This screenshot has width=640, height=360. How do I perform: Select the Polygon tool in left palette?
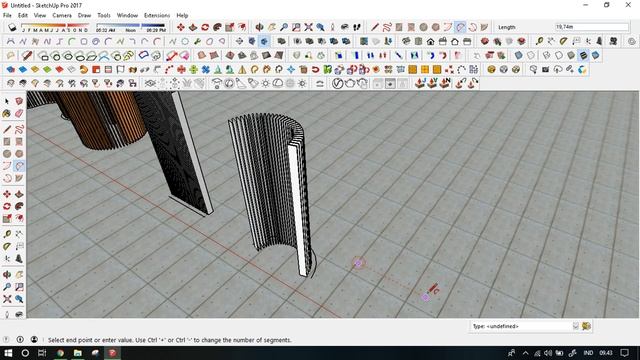(x=19, y=154)
